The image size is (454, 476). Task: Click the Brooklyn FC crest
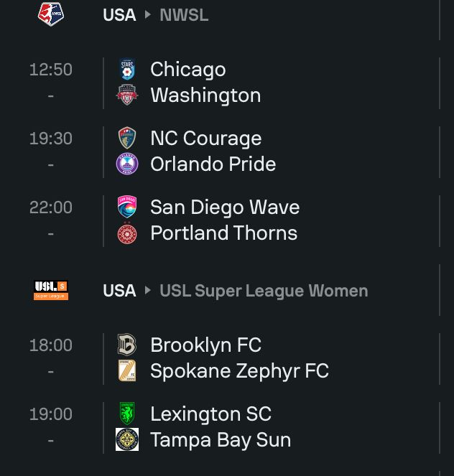coord(127,345)
